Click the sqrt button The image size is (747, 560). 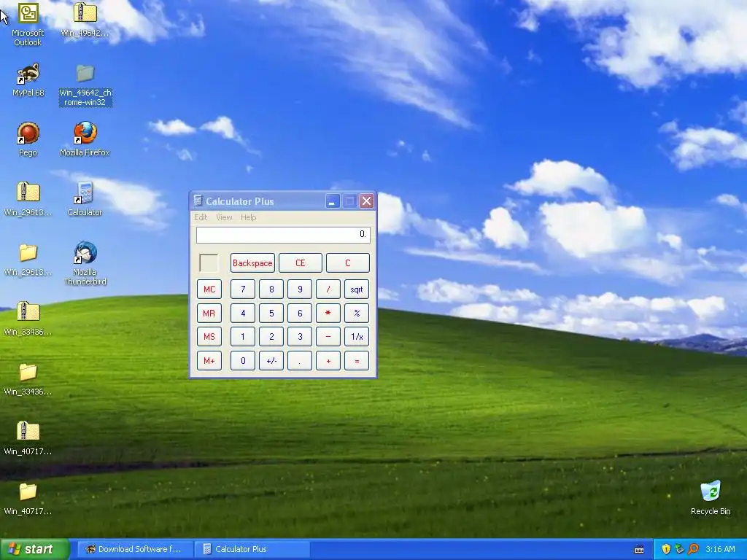coord(357,289)
